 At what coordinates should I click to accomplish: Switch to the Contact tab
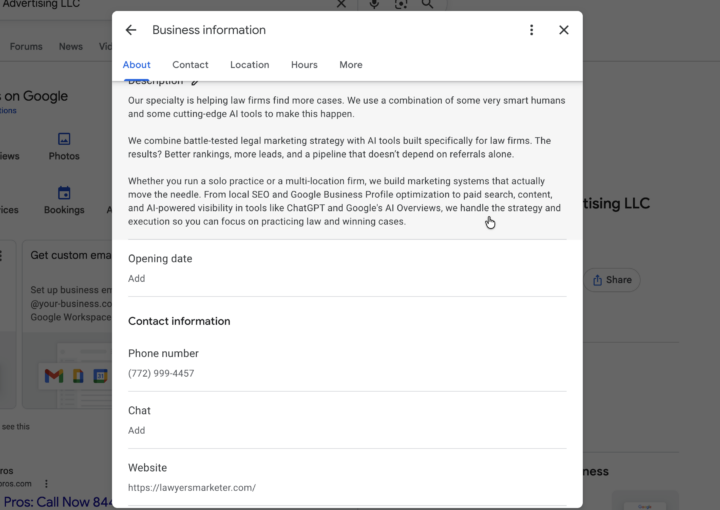pyautogui.click(x=190, y=65)
